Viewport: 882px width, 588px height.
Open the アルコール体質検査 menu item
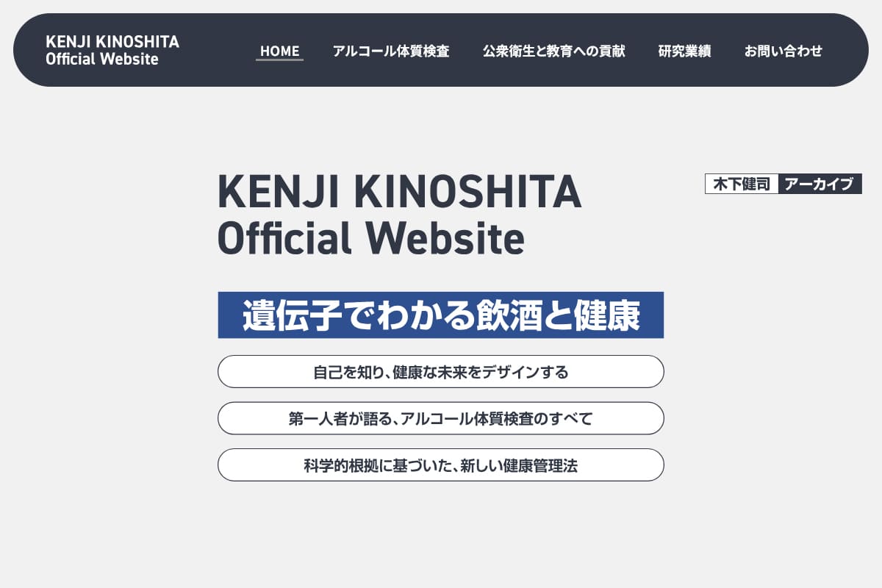coord(390,51)
